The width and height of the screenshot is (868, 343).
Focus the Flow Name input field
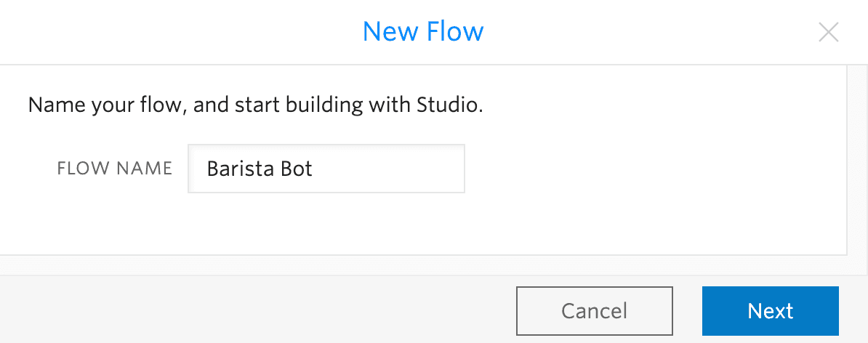pos(326,169)
